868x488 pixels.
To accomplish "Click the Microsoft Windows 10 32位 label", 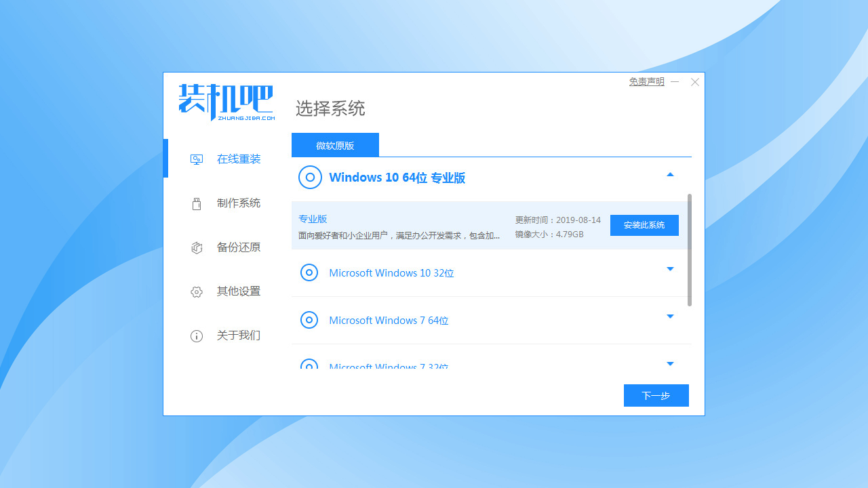I will (391, 272).
